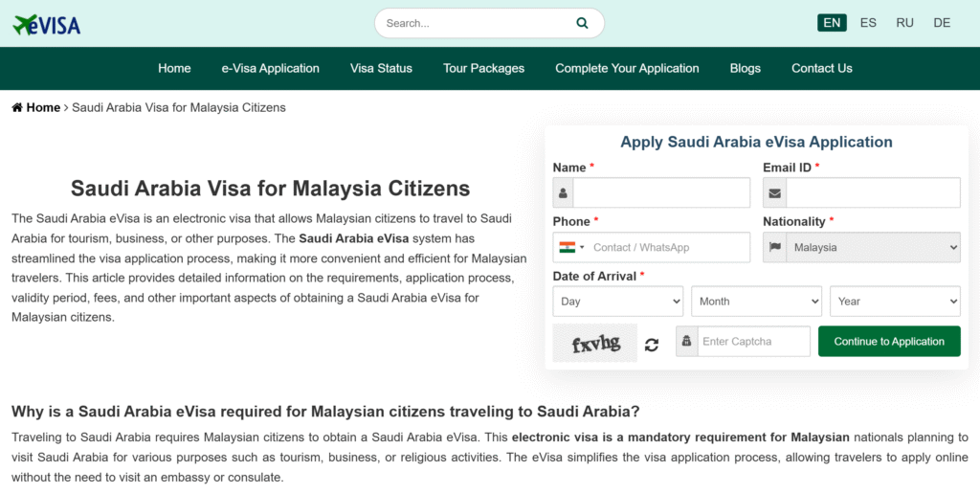Click the Enter Captcha input field

pos(754,342)
